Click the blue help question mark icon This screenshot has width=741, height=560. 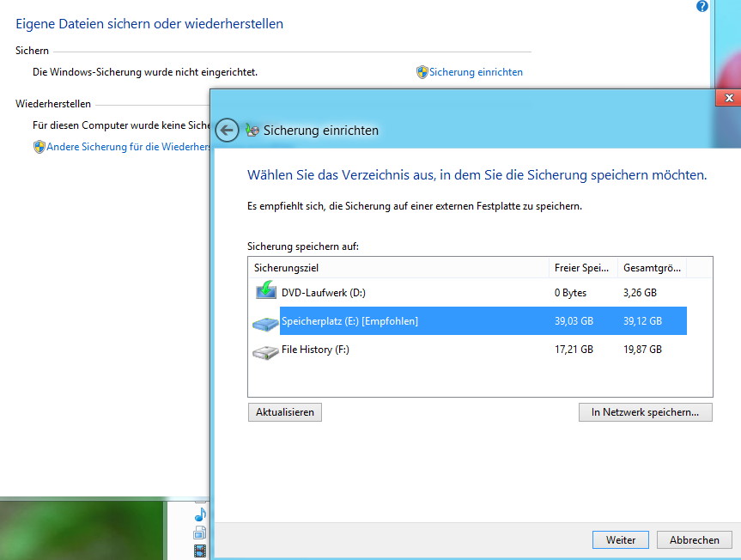pyautogui.click(x=702, y=6)
